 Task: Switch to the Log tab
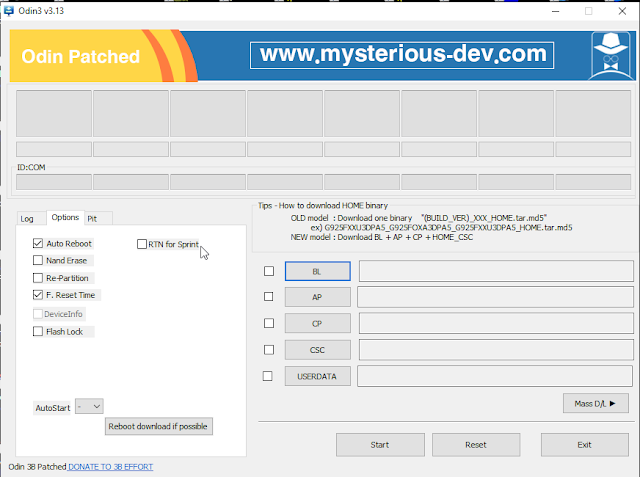click(27, 218)
